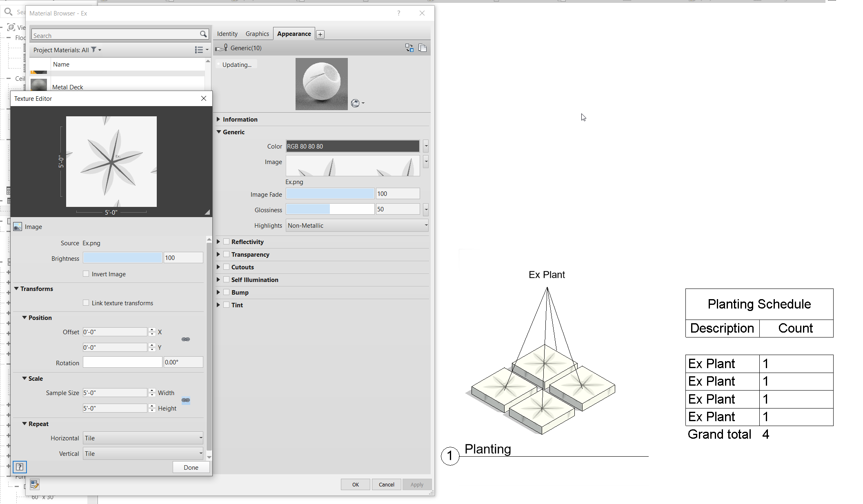Enable the Invert Image checkbox
The height and width of the screenshot is (504, 863).
[x=86, y=274]
